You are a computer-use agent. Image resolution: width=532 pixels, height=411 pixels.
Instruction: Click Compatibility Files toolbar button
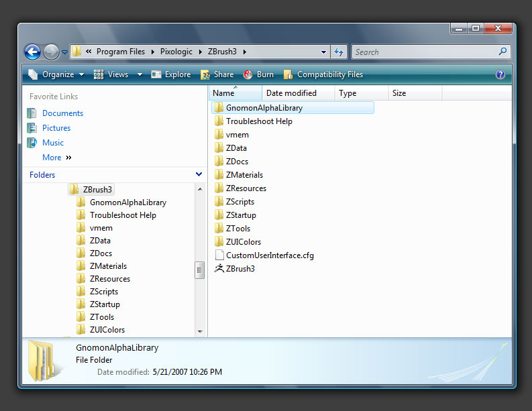click(x=323, y=74)
